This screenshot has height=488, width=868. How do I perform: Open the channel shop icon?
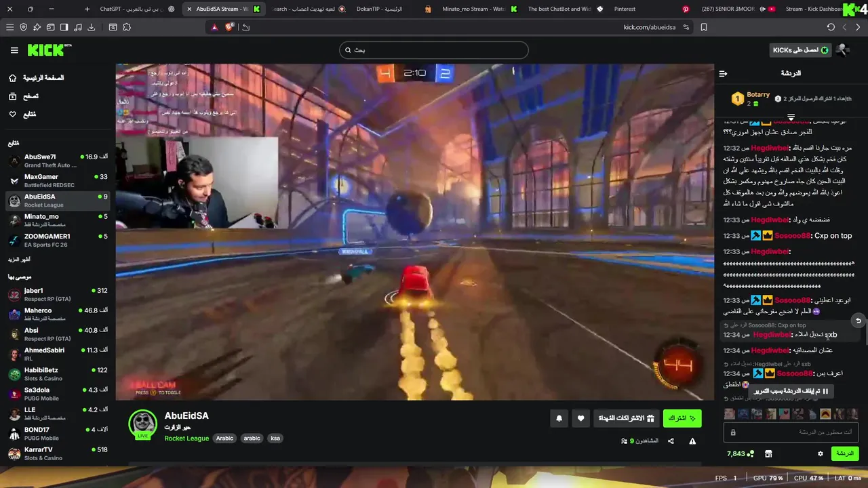coord(768,453)
